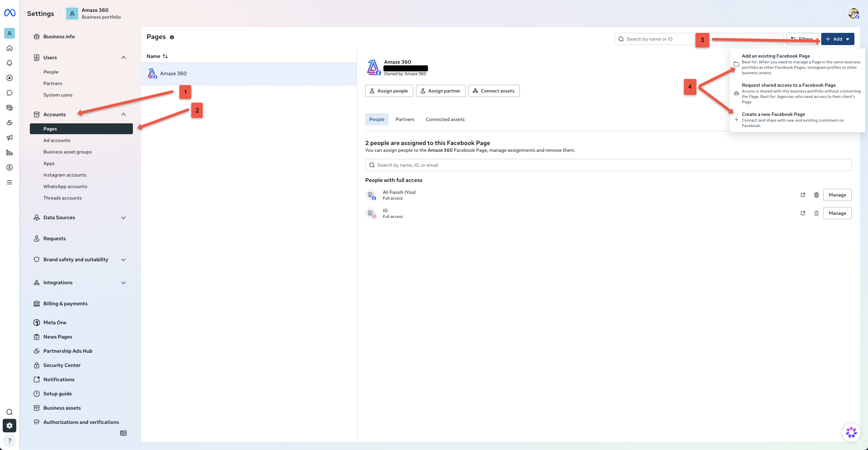
Task: Open Content library icon in left rail
Action: pos(9,108)
